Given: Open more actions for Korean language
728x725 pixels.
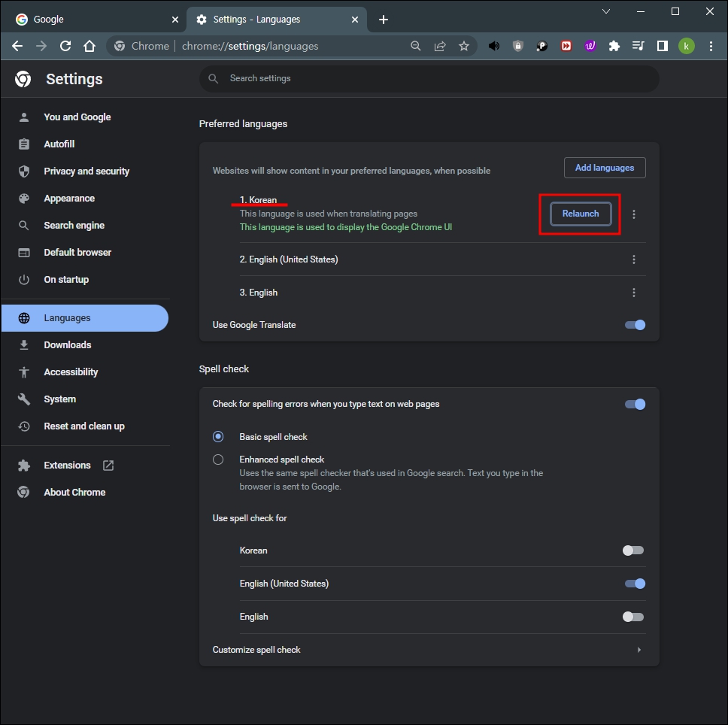Looking at the screenshot, I should coord(634,214).
